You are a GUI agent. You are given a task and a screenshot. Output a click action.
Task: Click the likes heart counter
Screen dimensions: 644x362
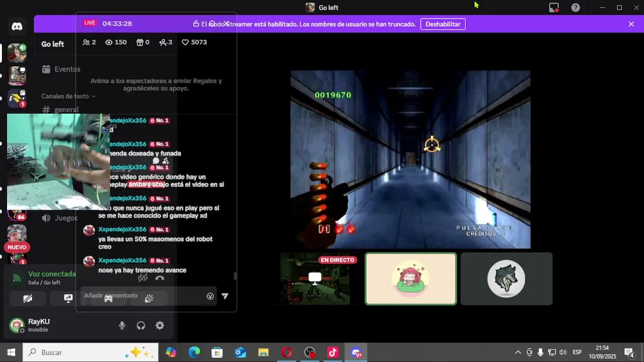click(194, 42)
